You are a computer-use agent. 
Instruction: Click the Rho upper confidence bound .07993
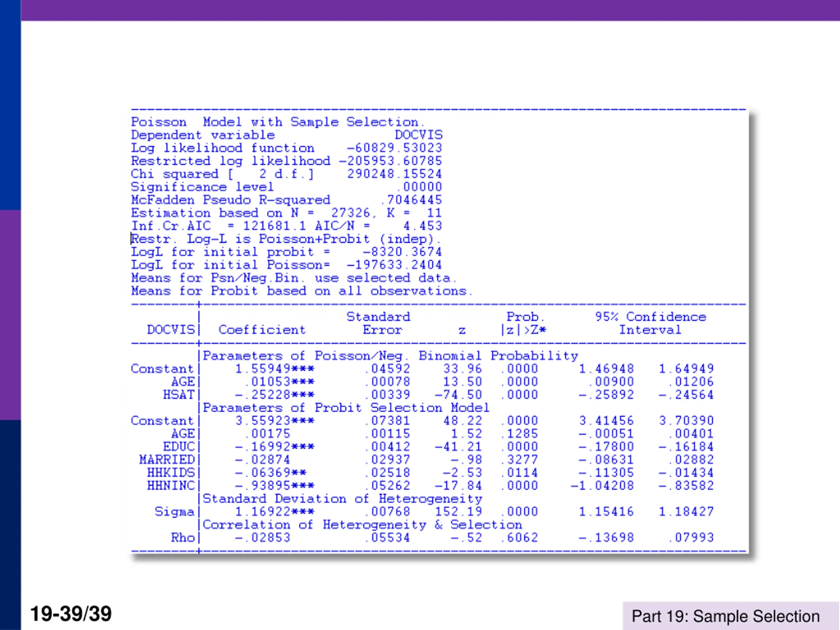(x=691, y=537)
